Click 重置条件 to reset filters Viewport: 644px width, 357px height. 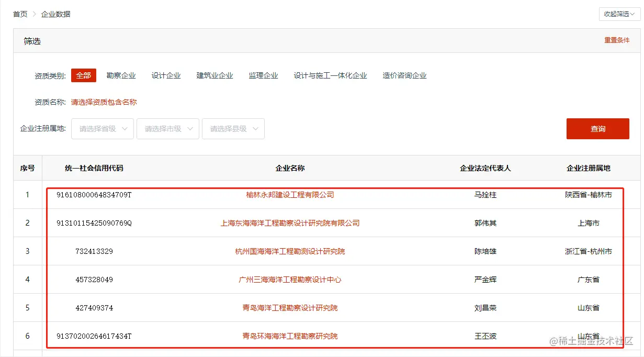coord(617,40)
